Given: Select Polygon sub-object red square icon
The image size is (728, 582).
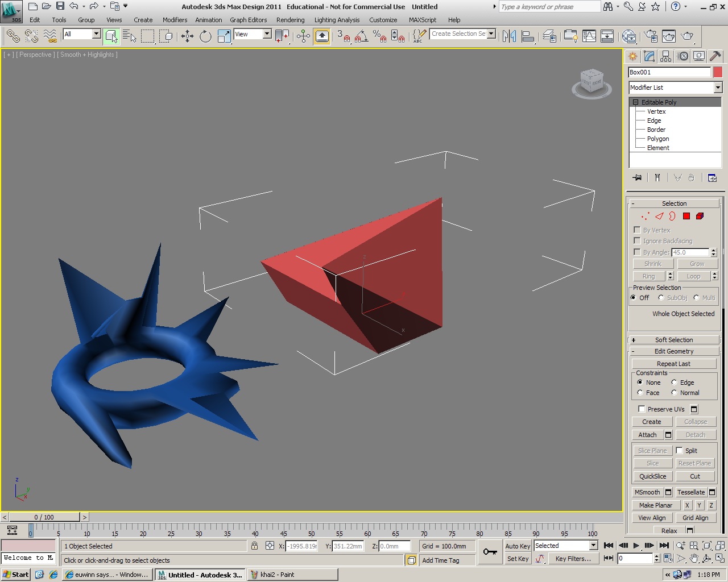Looking at the screenshot, I should coord(686,216).
